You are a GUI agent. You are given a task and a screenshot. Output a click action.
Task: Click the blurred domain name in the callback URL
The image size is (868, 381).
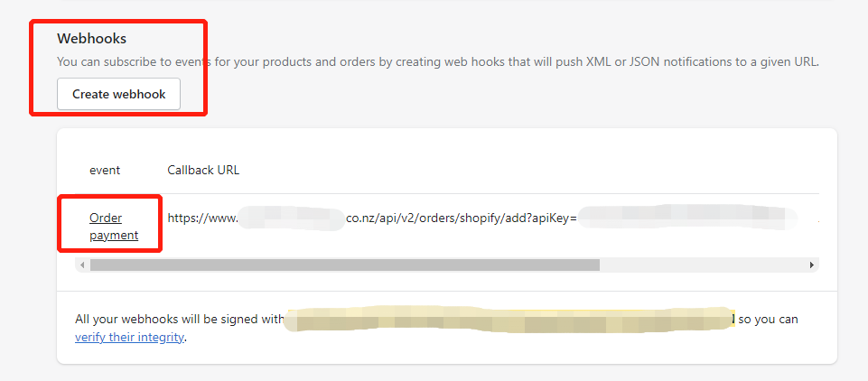pyautogui.click(x=292, y=218)
